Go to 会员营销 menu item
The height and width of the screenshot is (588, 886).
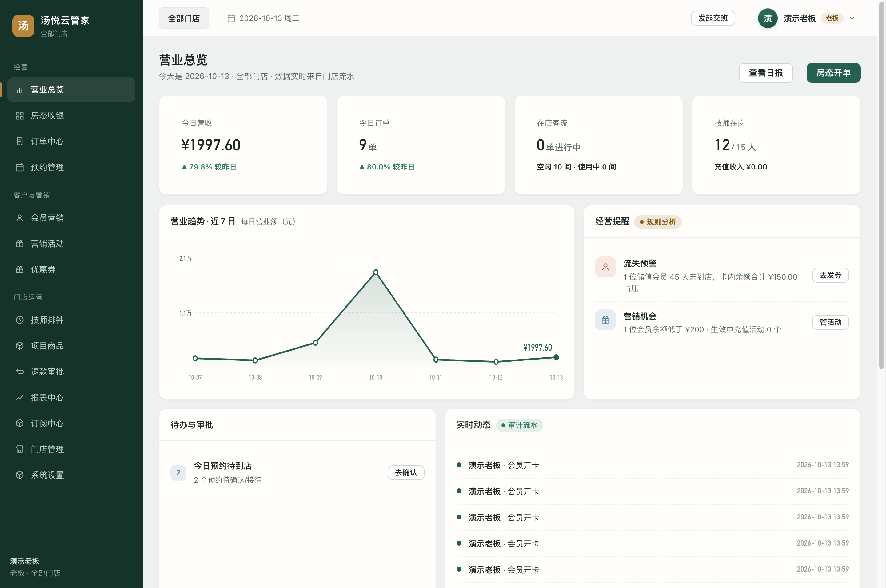pos(71,218)
